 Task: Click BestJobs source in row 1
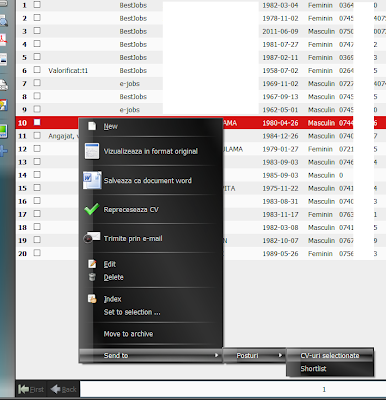point(133,5)
